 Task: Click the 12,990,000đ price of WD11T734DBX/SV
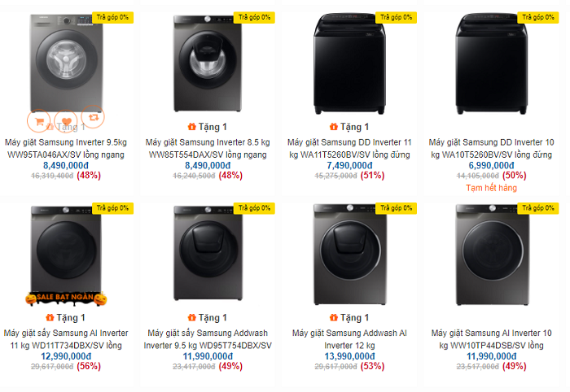pos(67,356)
